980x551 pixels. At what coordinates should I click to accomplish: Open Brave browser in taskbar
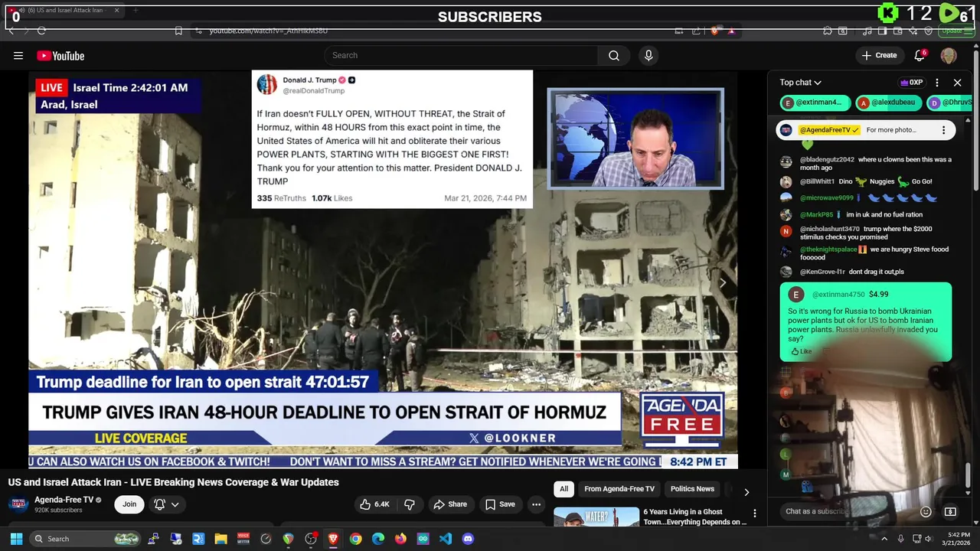pos(333,539)
